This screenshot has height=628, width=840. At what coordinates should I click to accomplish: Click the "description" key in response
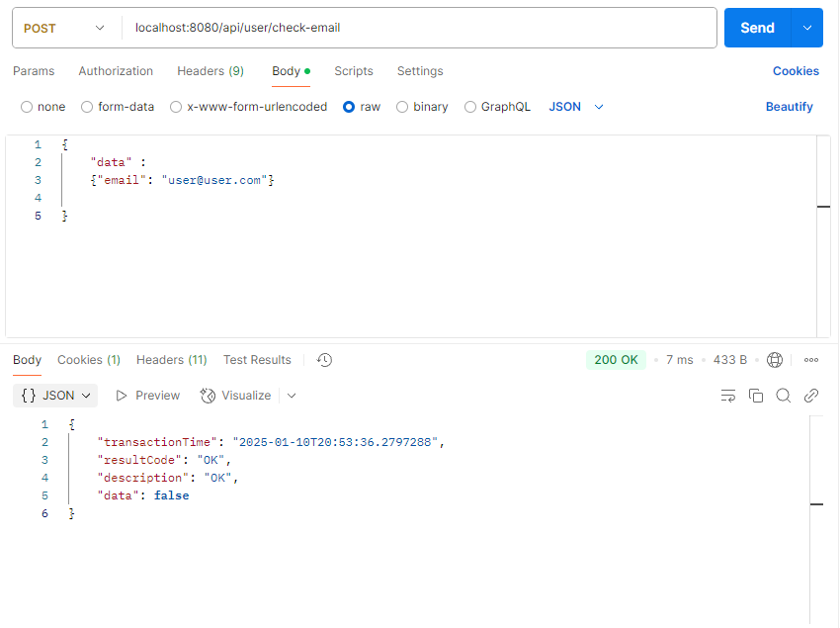(x=143, y=478)
